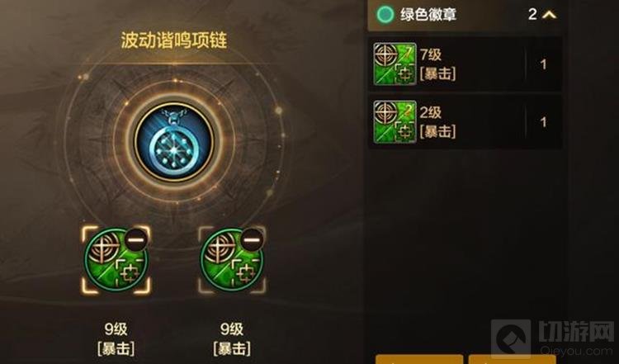Select the first equipped green emblem slot
The width and height of the screenshot is (619, 364).
coord(116,260)
